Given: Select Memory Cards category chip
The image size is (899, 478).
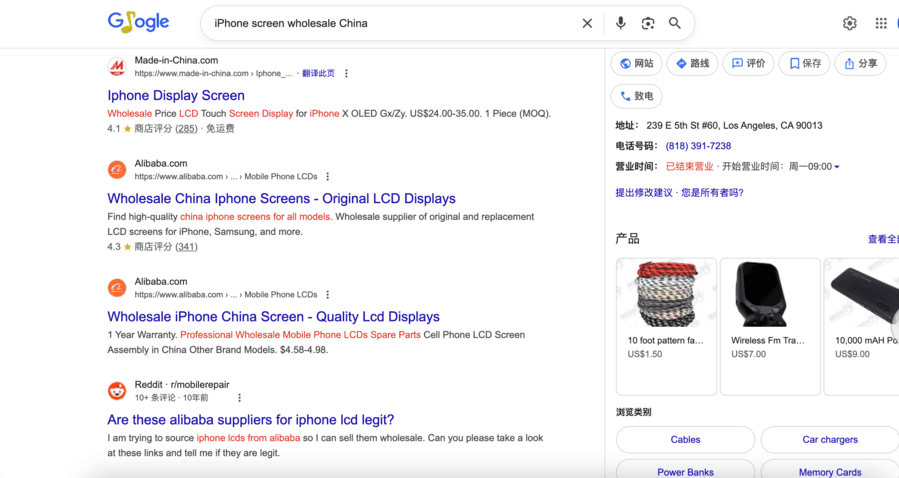Looking at the screenshot, I should [830, 469].
